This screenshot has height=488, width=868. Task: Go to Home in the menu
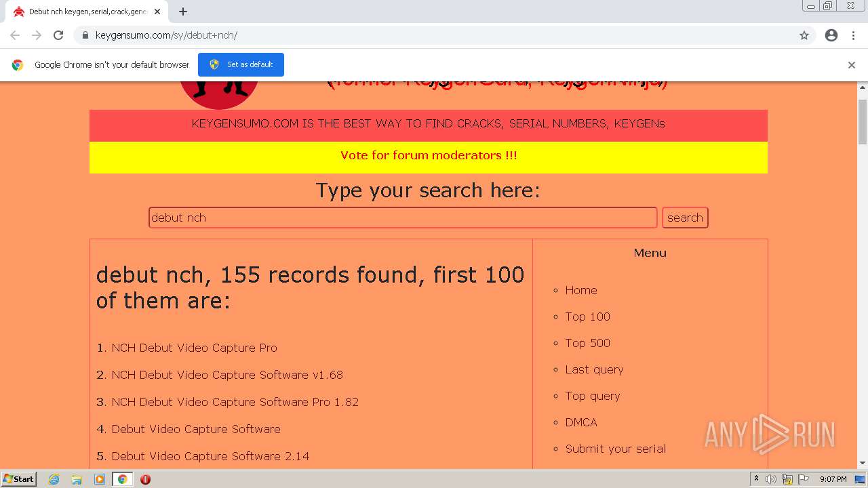click(581, 290)
